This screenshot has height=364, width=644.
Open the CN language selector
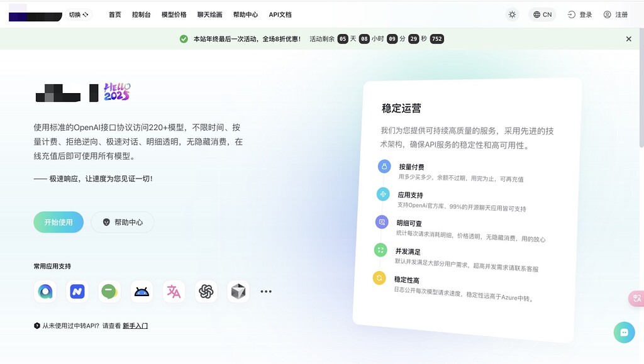pos(542,14)
